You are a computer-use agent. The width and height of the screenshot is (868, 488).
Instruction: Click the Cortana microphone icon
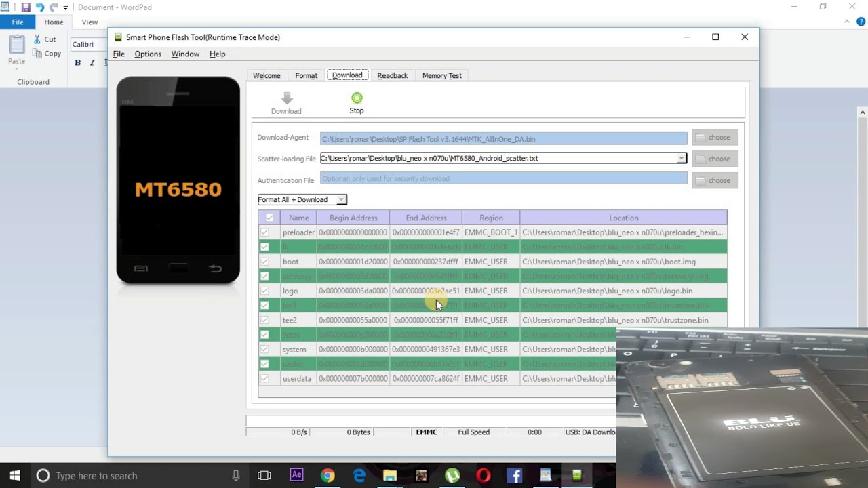(236, 476)
